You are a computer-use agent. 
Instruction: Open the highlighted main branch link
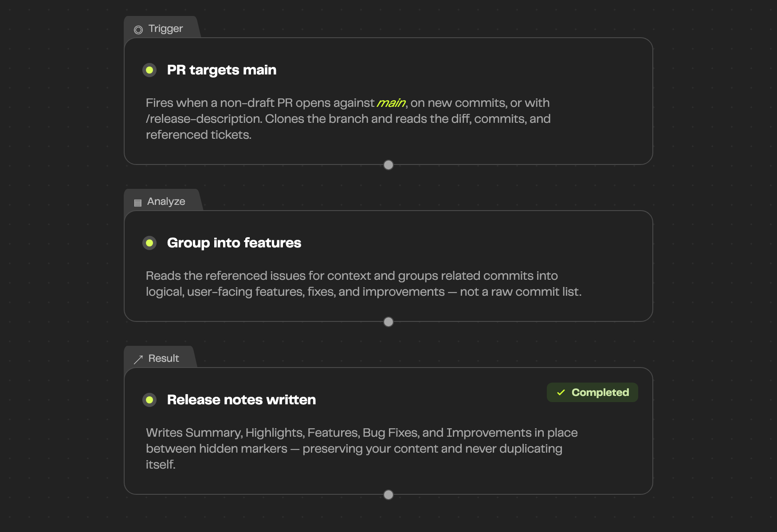point(391,103)
